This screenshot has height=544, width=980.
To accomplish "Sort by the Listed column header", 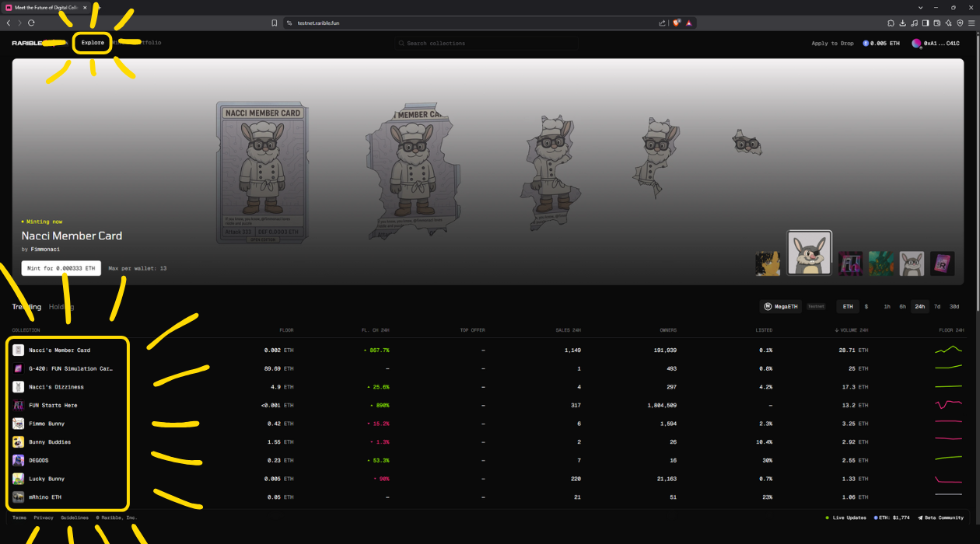I will [764, 330].
